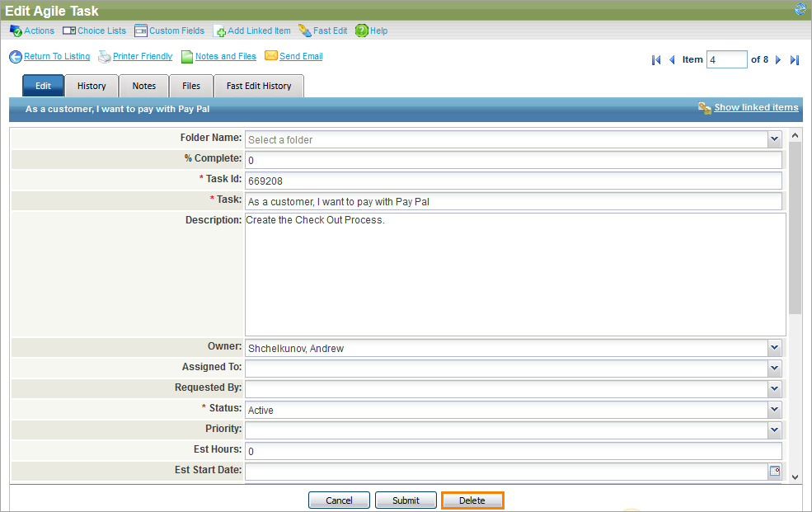Open Choice Lists in the toolbar
Viewport: 812px width, 512px height.
102,31
